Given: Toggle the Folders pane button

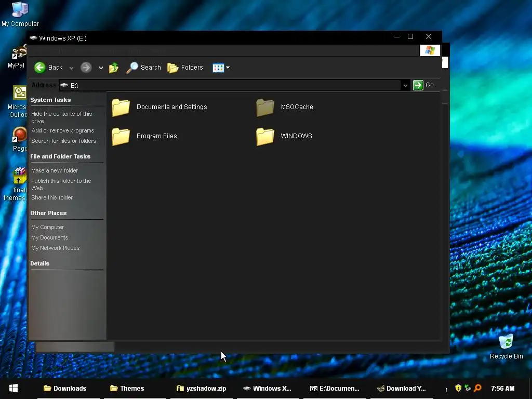Looking at the screenshot, I should [185, 68].
